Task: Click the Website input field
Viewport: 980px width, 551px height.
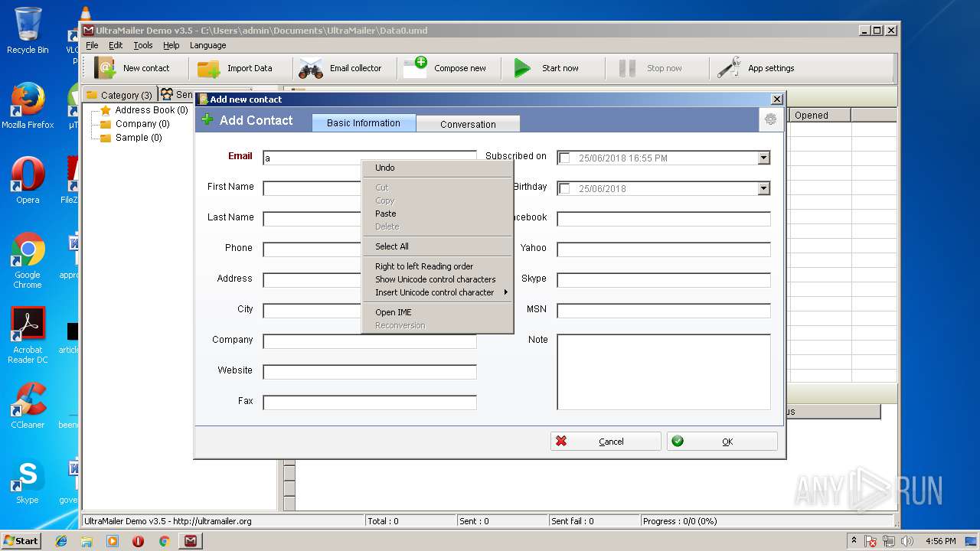Action: click(370, 372)
